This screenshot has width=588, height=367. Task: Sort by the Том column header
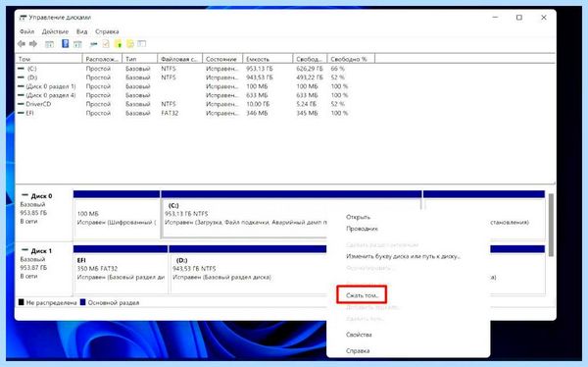point(49,59)
